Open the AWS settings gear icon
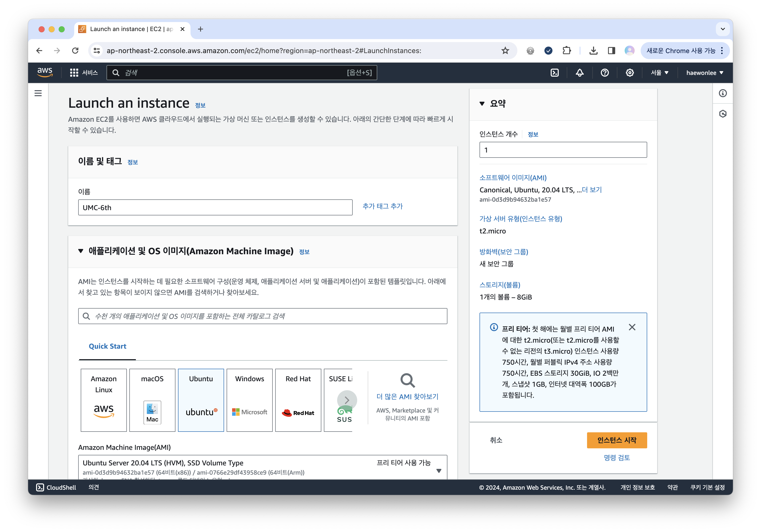 pos(629,73)
